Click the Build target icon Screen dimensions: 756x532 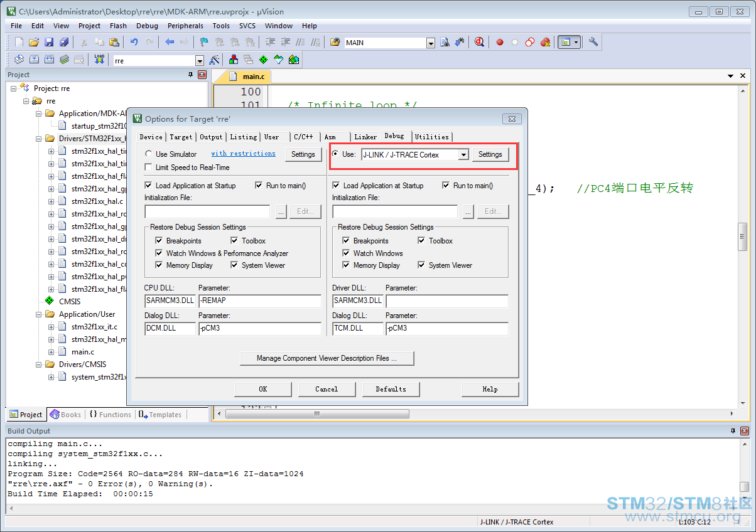34,60
